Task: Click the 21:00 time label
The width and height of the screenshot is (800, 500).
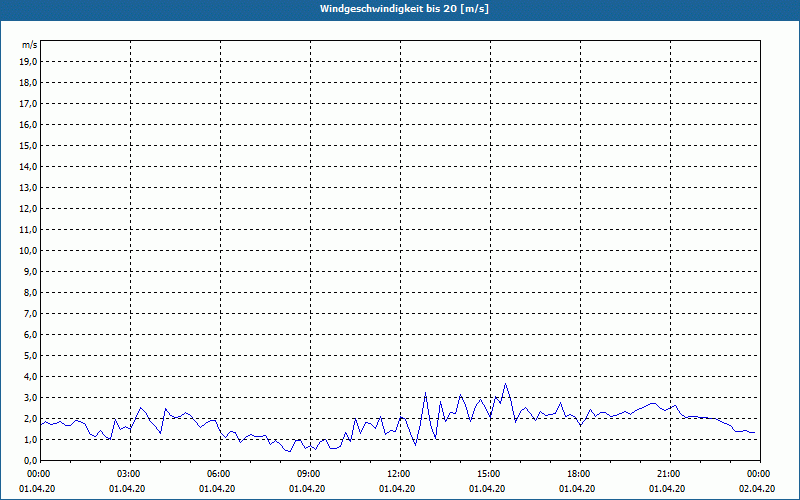Action: point(670,474)
